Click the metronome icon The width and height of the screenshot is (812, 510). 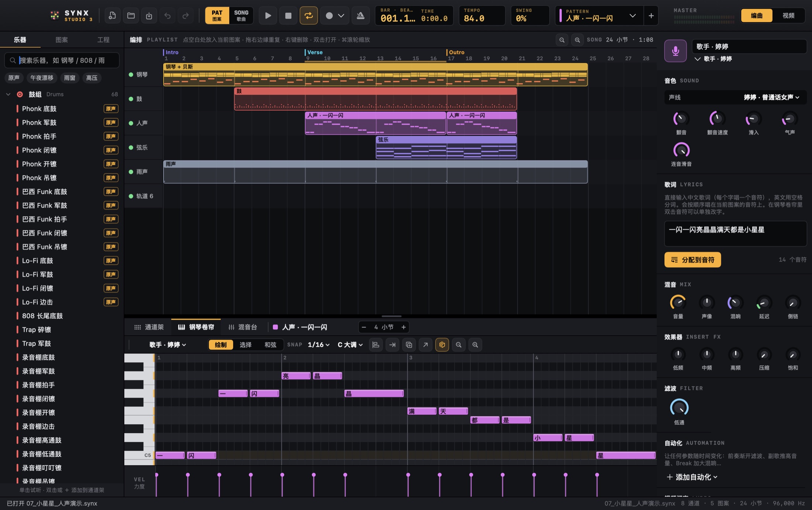pyautogui.click(x=361, y=16)
